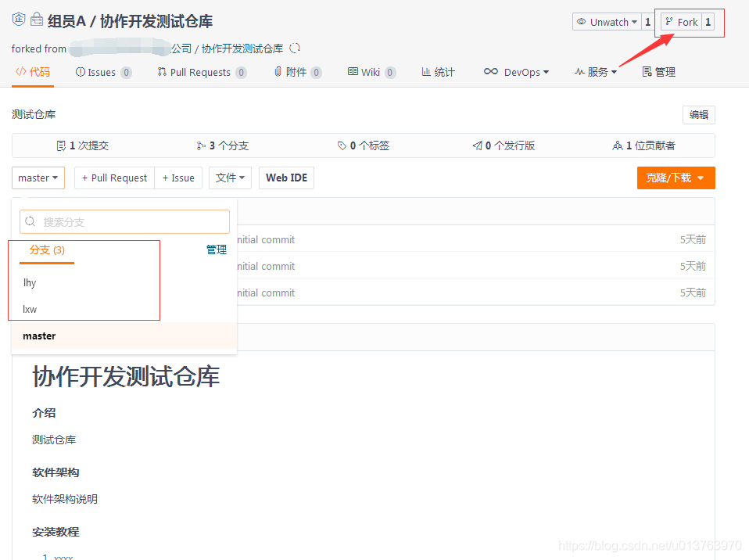The image size is (749, 560).
Task: Click the tag icon beside 0 个标签
Action: pyautogui.click(x=342, y=145)
